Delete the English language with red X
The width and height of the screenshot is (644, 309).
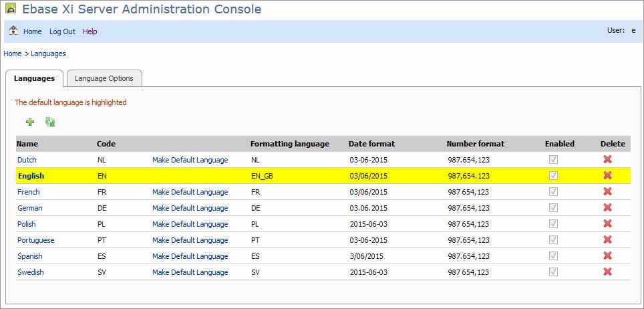(607, 176)
